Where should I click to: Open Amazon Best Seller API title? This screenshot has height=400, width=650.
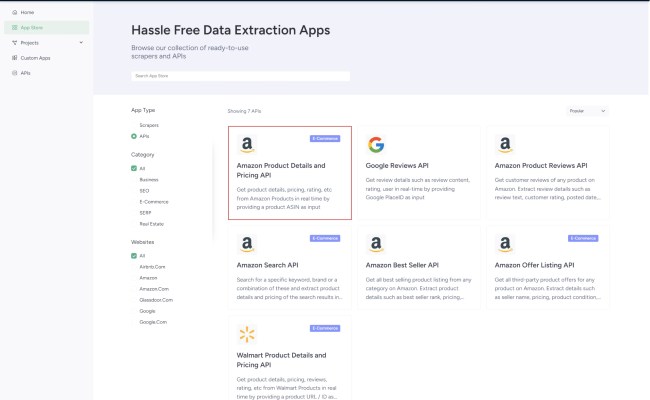[402, 265]
